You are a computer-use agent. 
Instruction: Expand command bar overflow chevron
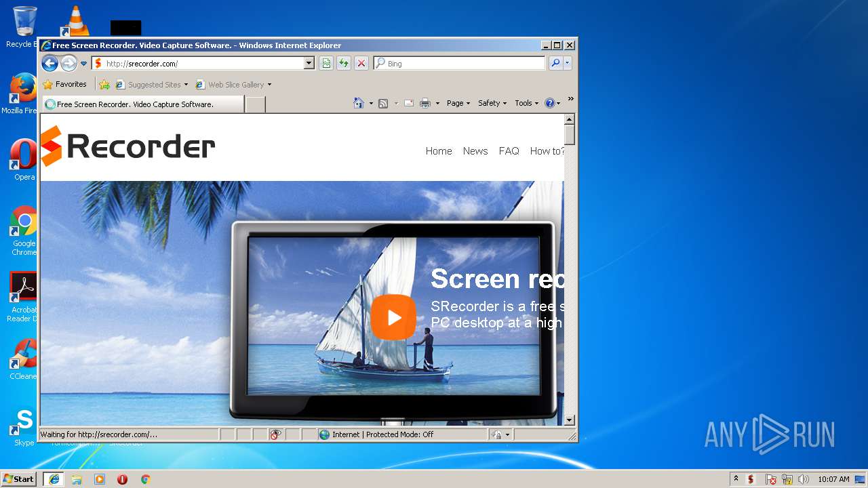click(x=571, y=99)
